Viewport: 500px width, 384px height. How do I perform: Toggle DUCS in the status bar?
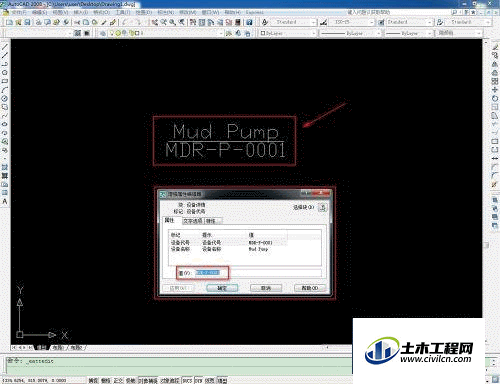click(187, 380)
